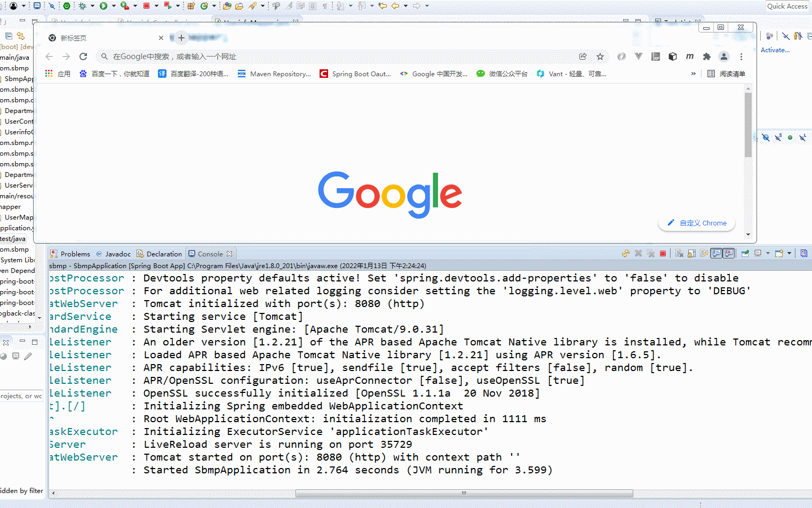Click the green Run button in Eclipse toolbar
Image resolution: width=812 pixels, height=508 pixels.
pyautogui.click(x=104, y=6)
